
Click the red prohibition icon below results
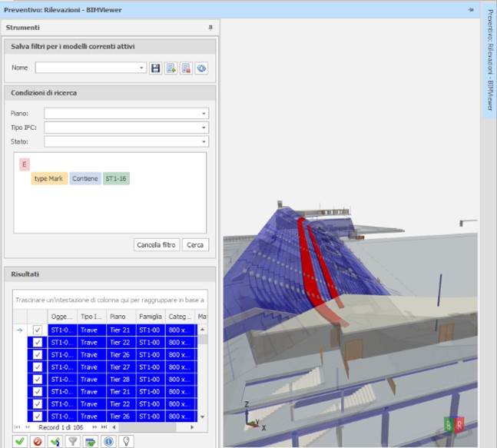(37, 441)
